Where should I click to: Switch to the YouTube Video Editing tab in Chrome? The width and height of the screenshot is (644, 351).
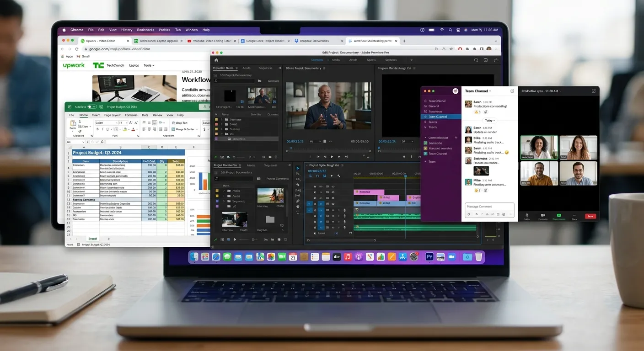pos(212,41)
